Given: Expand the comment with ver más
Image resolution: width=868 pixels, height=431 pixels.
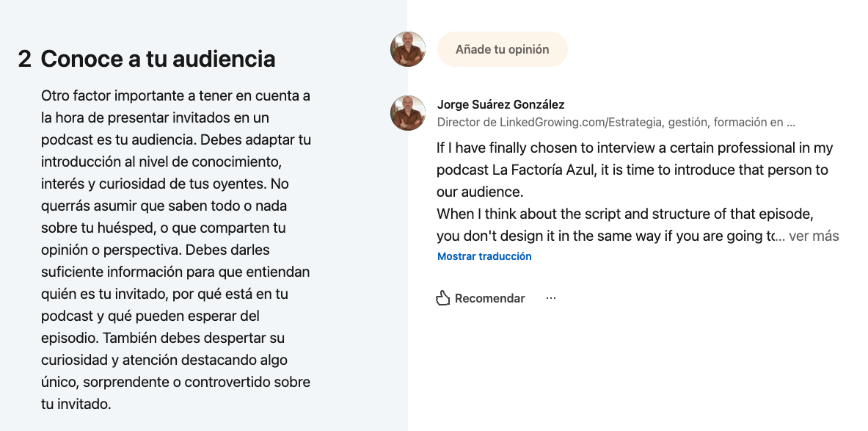Looking at the screenshot, I should (x=814, y=236).
